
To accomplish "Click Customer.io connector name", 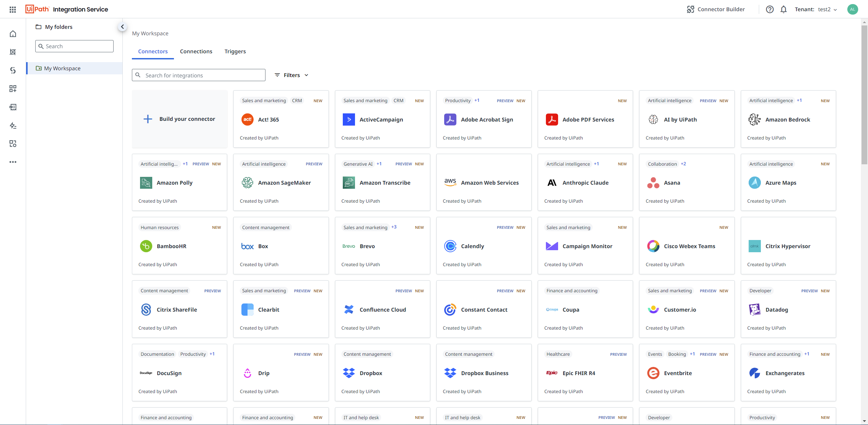I will (680, 310).
